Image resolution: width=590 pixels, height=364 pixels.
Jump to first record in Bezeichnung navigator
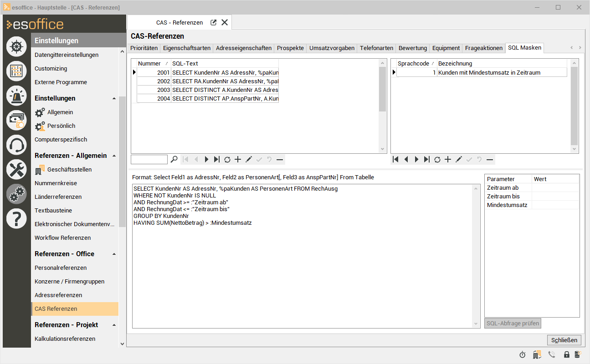tap(395, 159)
